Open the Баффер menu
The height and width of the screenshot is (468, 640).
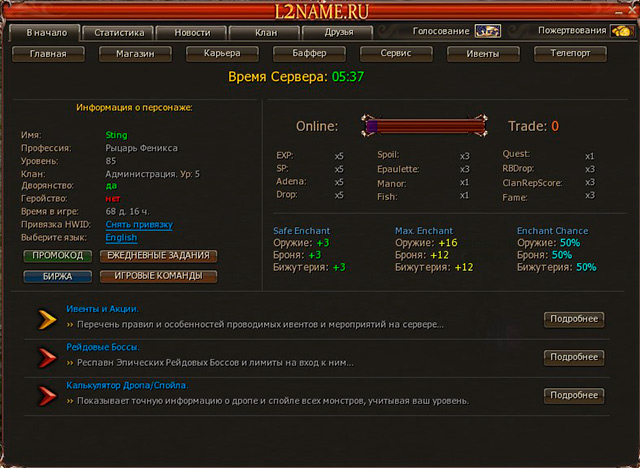(308, 53)
